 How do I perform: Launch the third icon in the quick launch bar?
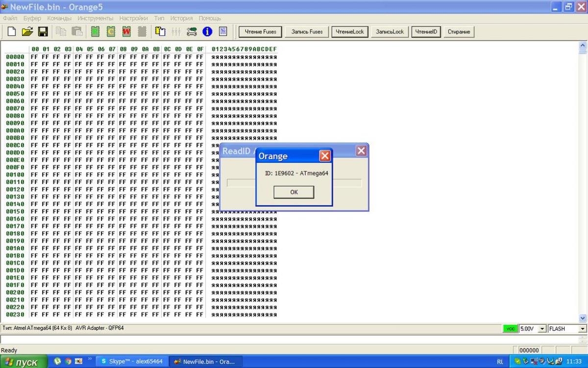tap(79, 362)
